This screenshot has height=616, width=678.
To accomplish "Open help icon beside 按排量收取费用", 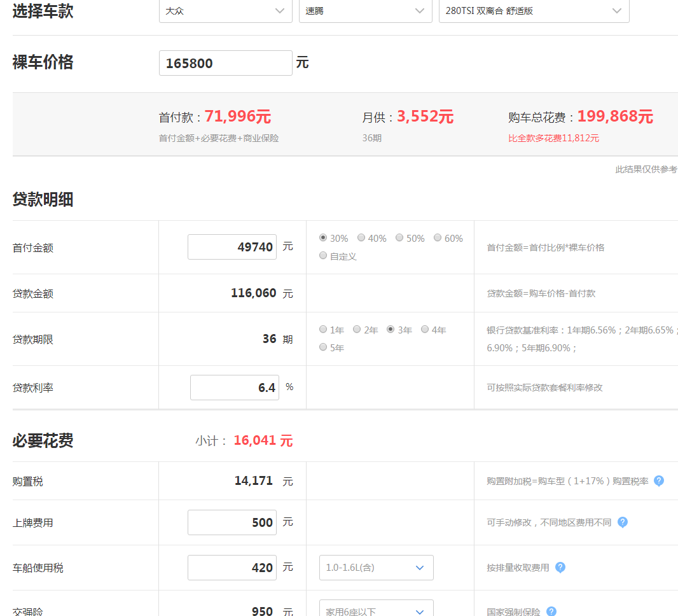I will point(560,567).
